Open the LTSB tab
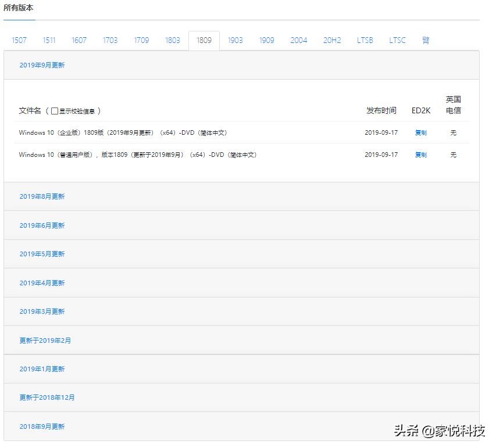496x448 pixels. point(365,40)
